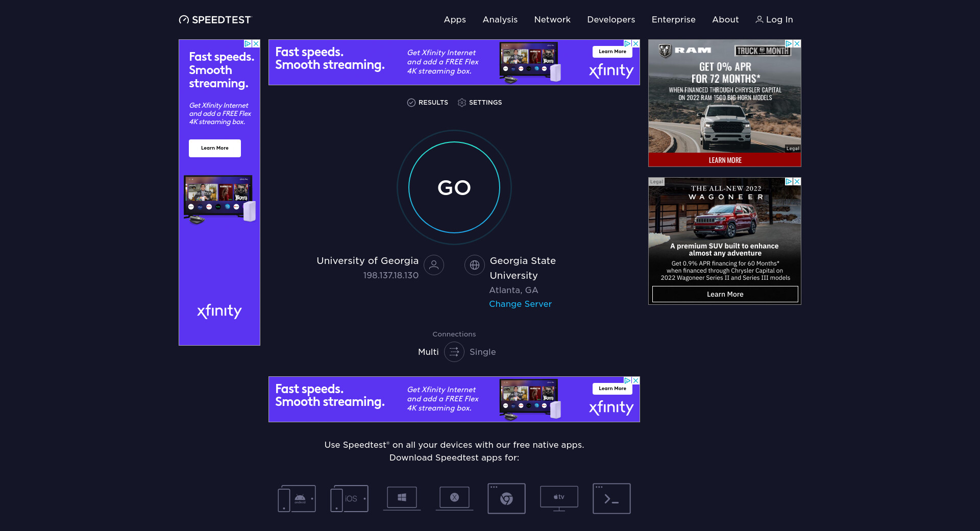Open the Network menu

552,19
